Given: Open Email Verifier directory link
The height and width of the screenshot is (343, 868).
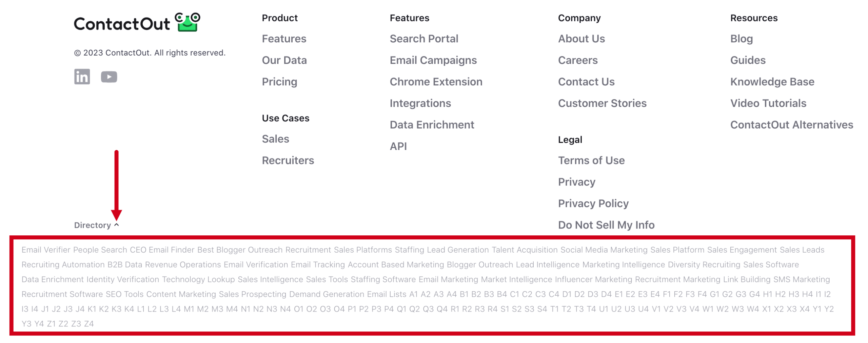Looking at the screenshot, I should (x=46, y=250).
